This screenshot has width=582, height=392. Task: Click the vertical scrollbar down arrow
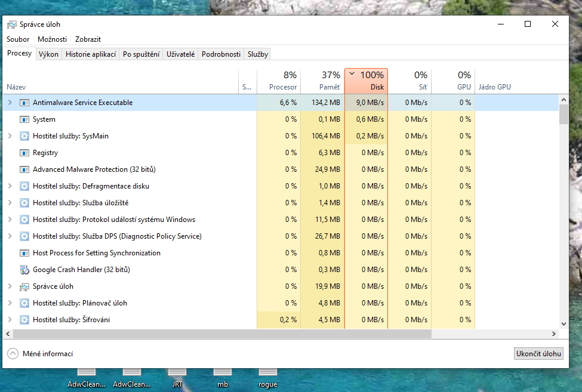pyautogui.click(x=563, y=323)
